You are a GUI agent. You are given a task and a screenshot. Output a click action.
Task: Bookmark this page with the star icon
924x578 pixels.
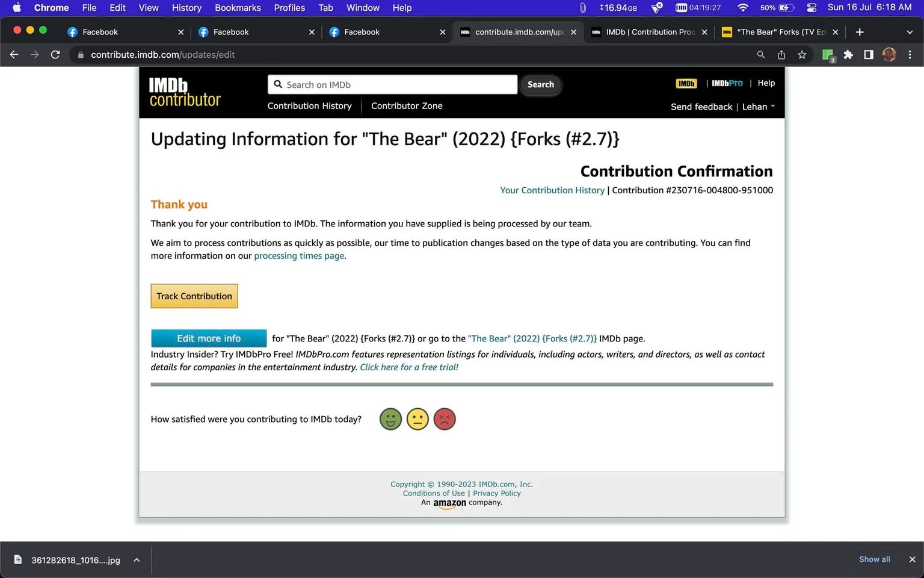[x=802, y=55]
